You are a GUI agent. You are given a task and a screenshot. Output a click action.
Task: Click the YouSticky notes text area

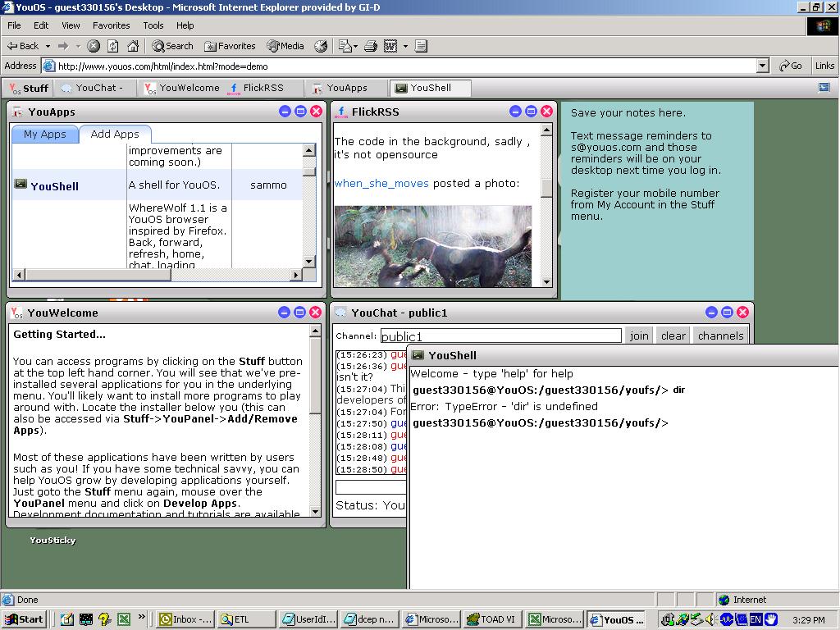point(657,201)
